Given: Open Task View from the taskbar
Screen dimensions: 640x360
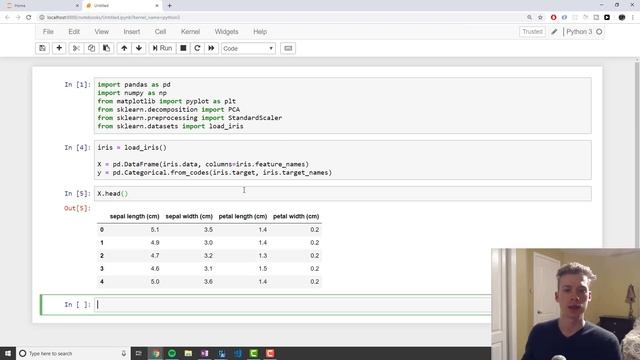Looking at the screenshot, I should pos(139,353).
